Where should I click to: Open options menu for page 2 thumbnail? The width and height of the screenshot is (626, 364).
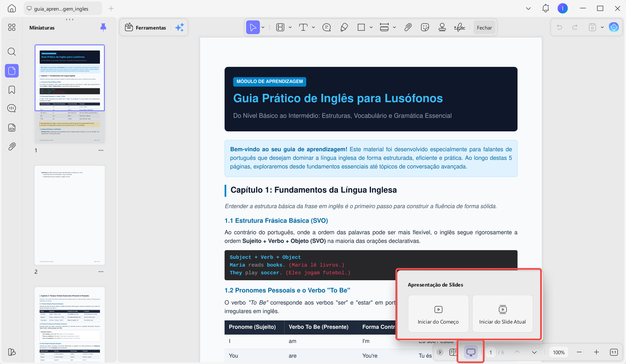101,272
